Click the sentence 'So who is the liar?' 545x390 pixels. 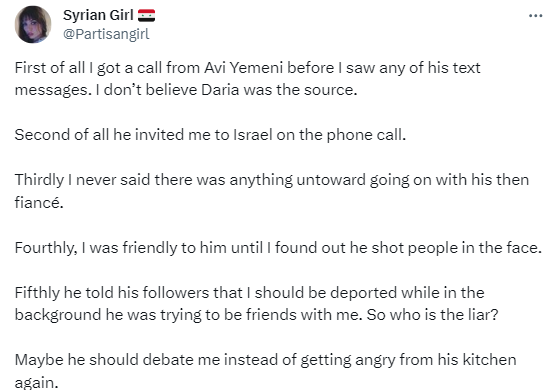[x=432, y=315]
